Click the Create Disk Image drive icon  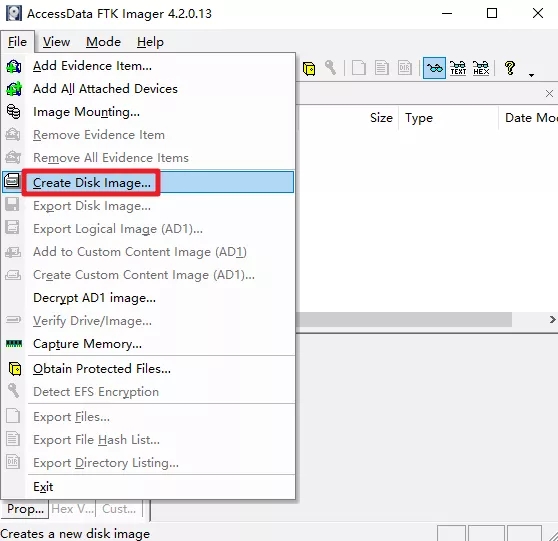pyautogui.click(x=12, y=181)
